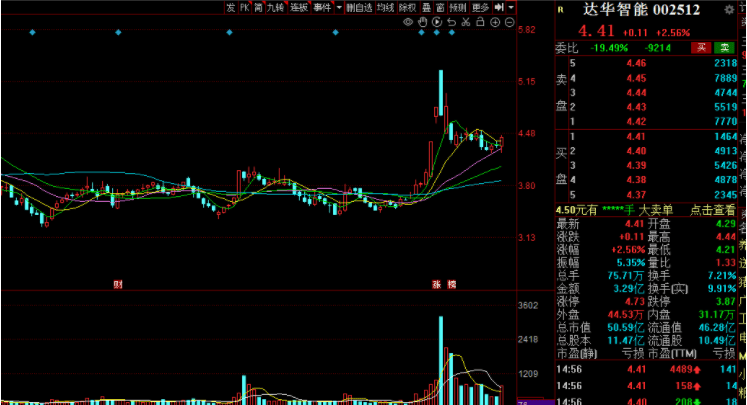Open the PK comparison tool
747x405 pixels.
point(244,7)
